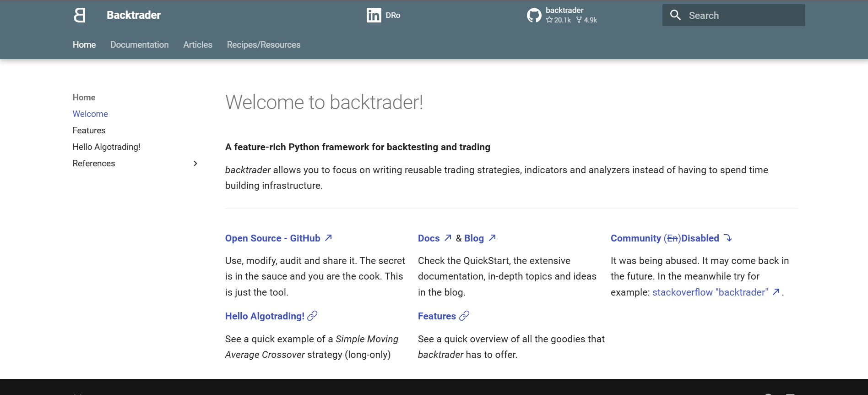Expand the References sidebar section
Image resolution: width=868 pixels, height=395 pixels.
(195, 164)
